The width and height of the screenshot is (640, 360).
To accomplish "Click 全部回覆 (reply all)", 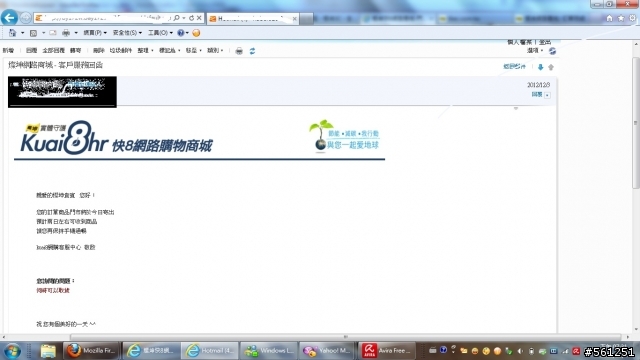I will pos(53,50).
